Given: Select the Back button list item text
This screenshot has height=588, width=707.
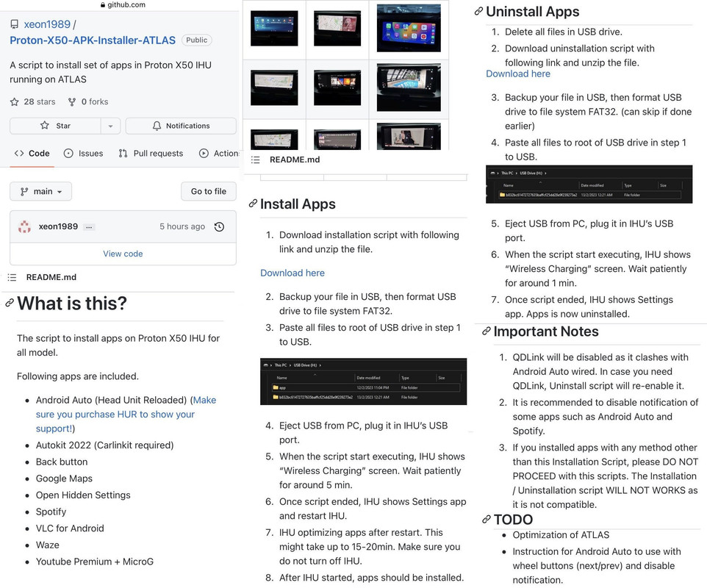Looking at the screenshot, I should coord(62,462).
